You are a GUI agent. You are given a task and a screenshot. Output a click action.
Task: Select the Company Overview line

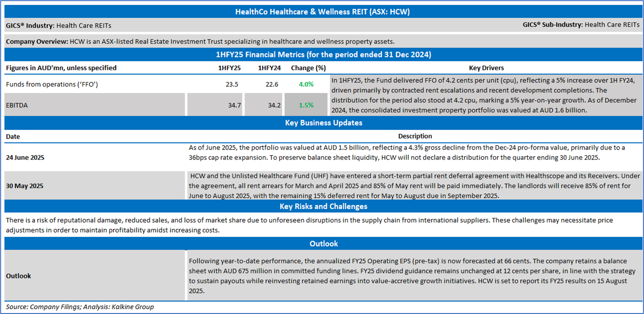point(200,42)
